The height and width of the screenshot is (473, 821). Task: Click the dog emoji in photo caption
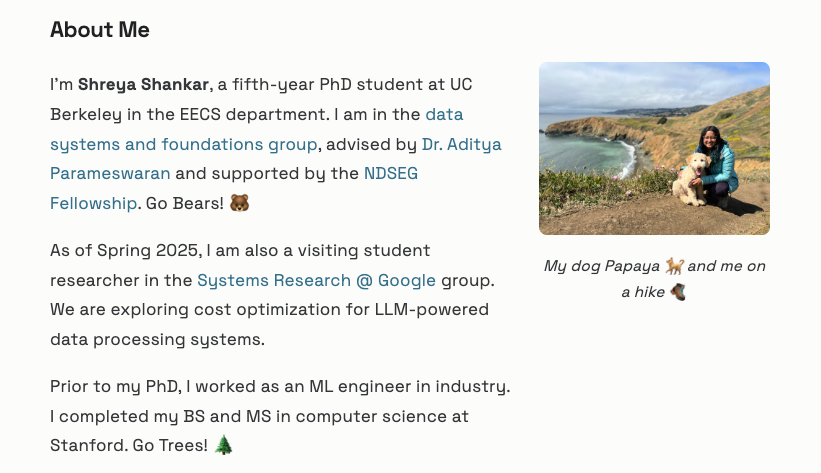coord(674,266)
